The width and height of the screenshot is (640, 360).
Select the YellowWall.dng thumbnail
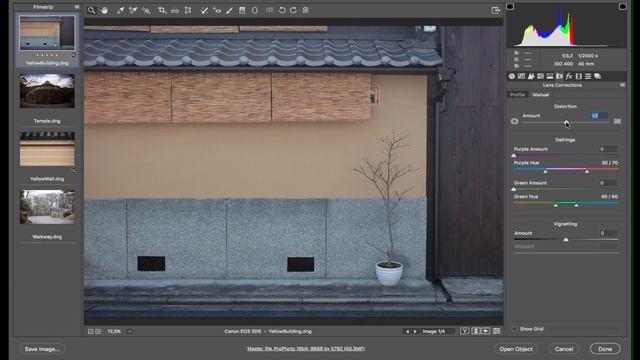(x=47, y=149)
